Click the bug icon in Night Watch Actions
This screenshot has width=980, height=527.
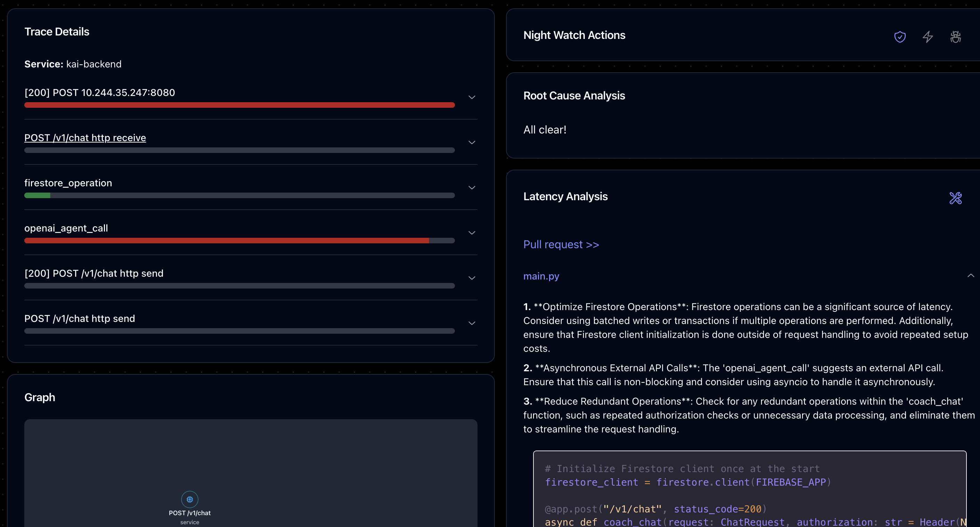[x=955, y=37]
